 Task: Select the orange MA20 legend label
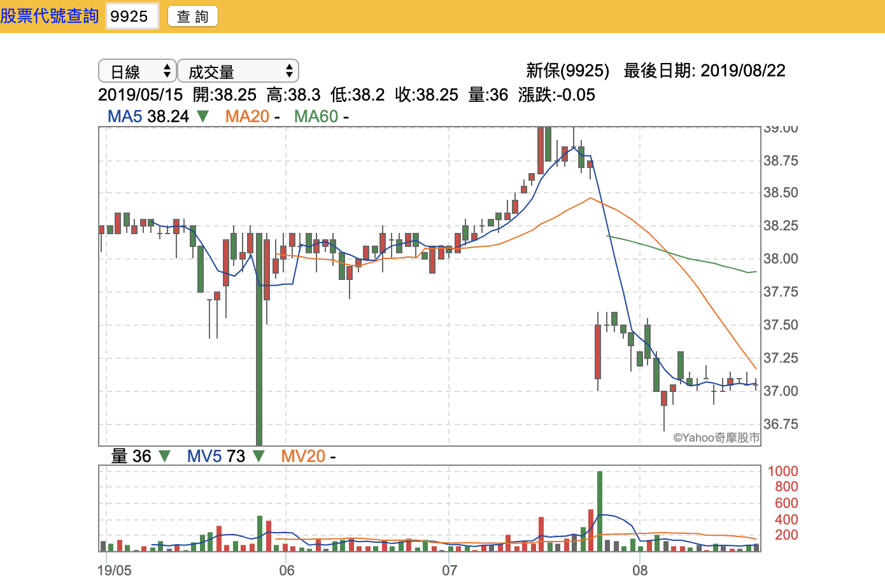coord(247,116)
